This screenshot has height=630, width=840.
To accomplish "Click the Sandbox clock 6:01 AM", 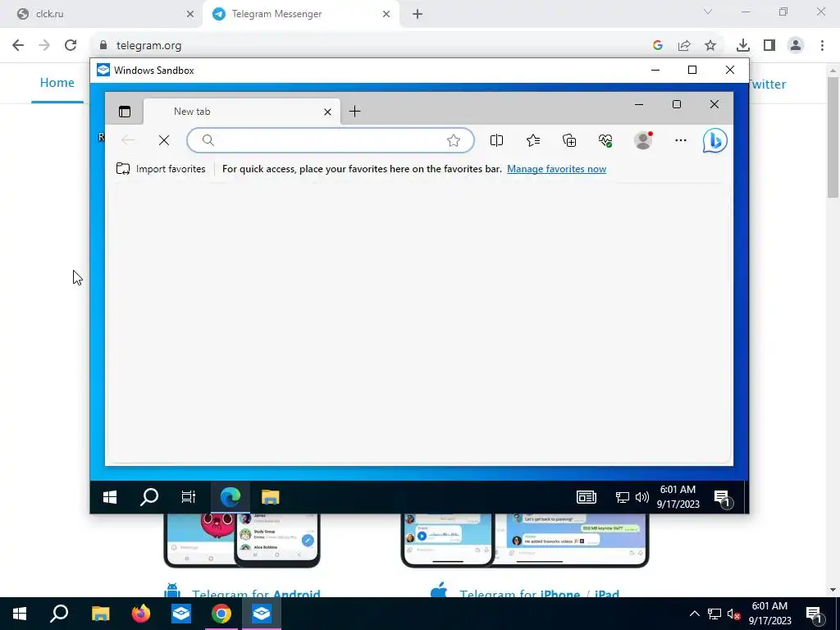I will point(678,496).
